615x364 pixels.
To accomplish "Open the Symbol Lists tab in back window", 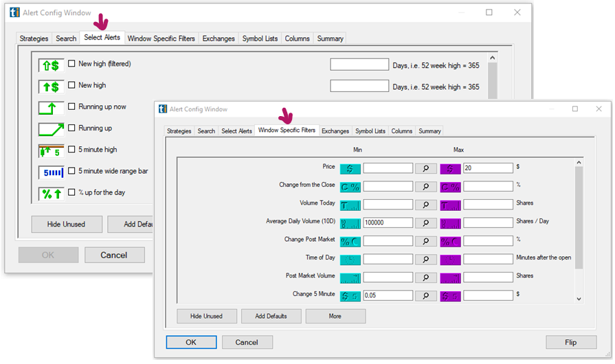I will click(260, 38).
